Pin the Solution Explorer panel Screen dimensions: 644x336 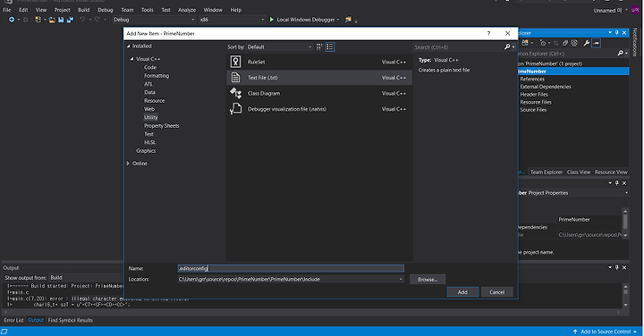point(617,32)
